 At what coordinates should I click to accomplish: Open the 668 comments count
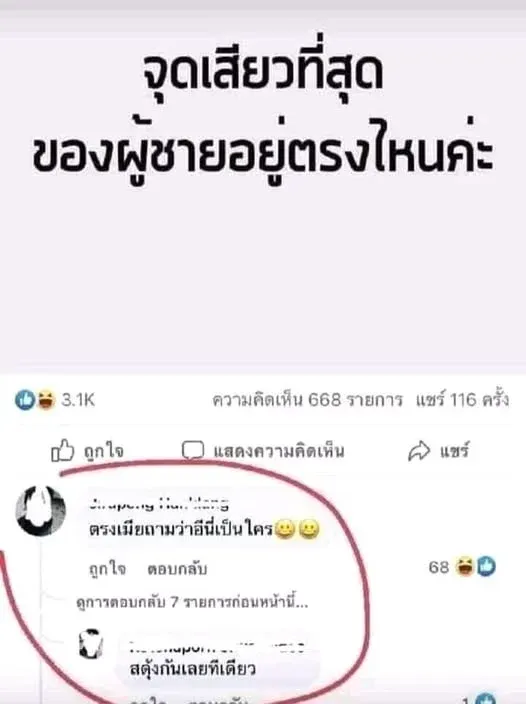tap(307, 399)
